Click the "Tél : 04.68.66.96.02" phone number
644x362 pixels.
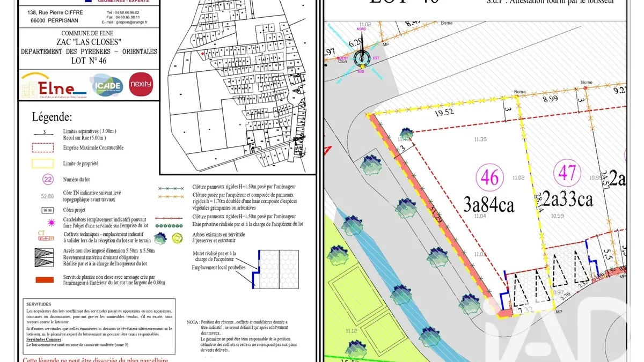pos(123,12)
